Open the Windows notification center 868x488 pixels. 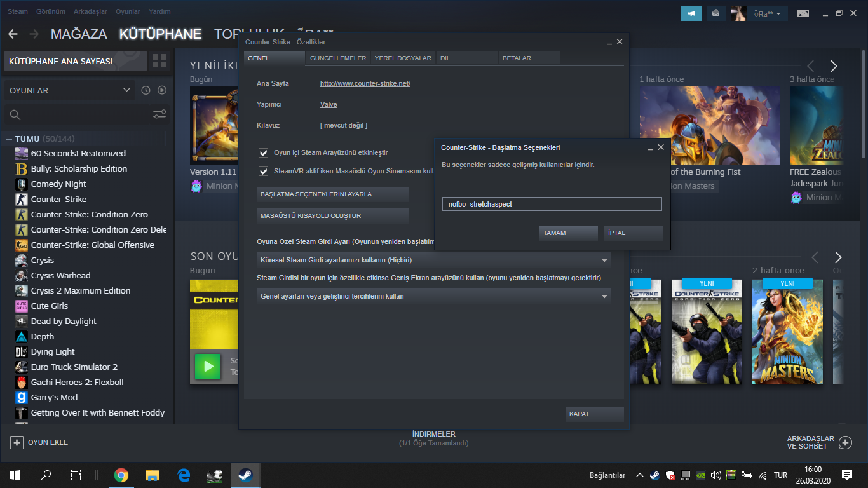846,475
